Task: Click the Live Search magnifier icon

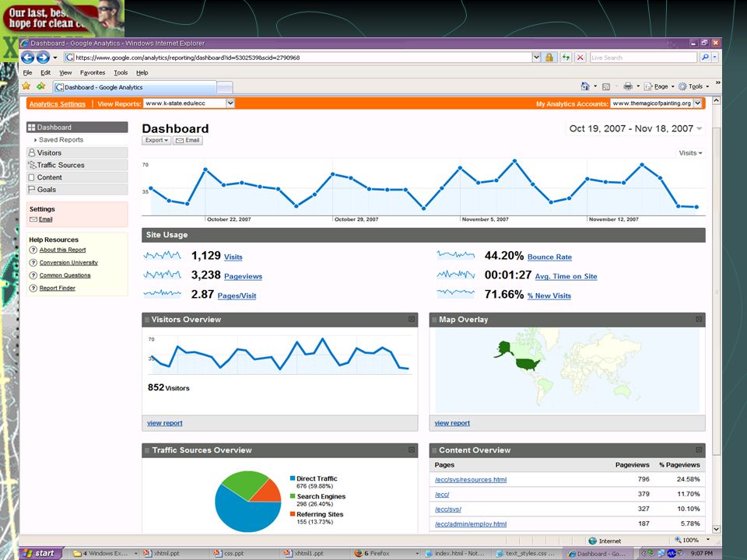Action: 705,58
